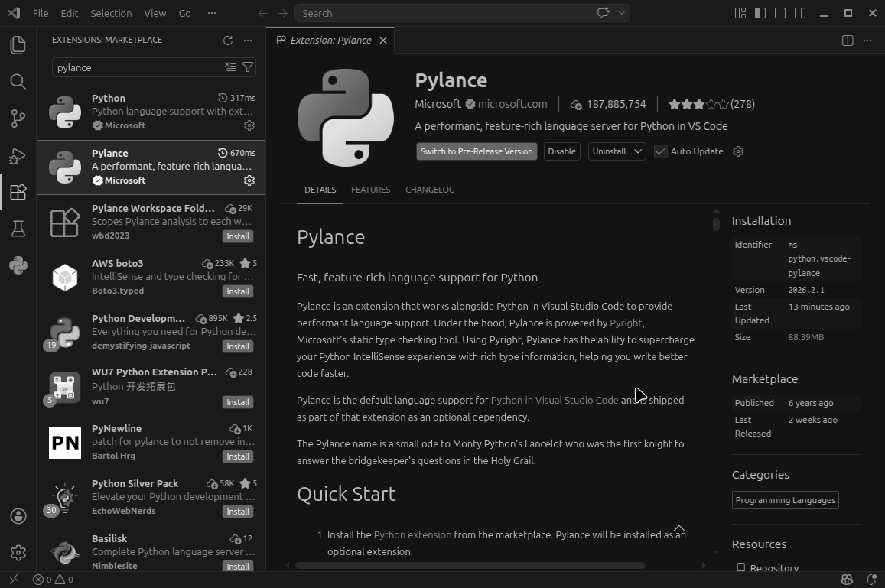The image size is (885, 588).
Task: Open the Run and Debug view
Action: coord(18,156)
